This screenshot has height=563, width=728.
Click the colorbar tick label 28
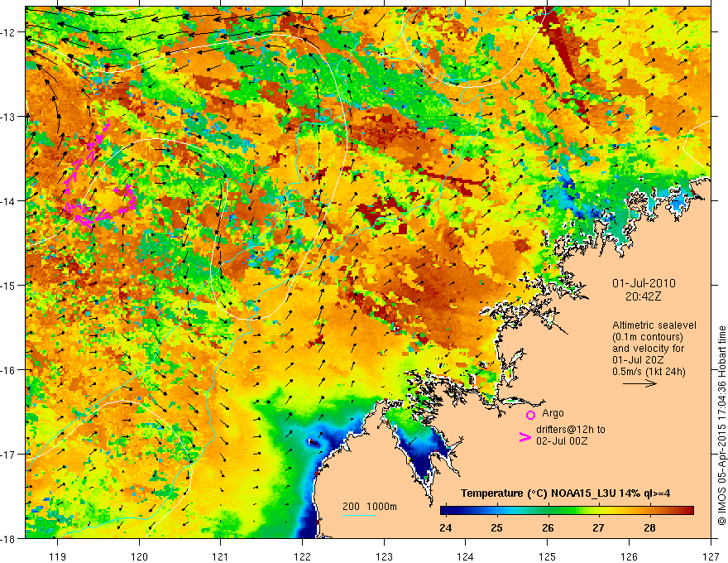[649, 527]
